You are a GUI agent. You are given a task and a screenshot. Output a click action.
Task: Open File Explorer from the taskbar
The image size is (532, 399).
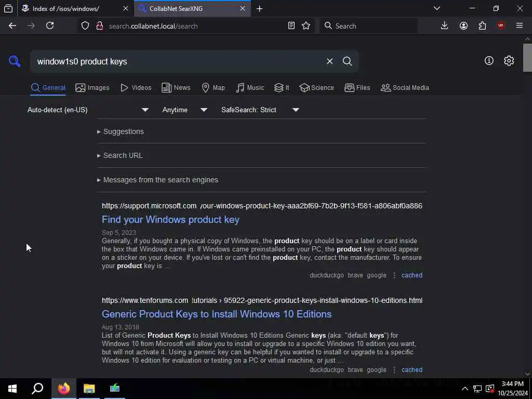(x=89, y=389)
